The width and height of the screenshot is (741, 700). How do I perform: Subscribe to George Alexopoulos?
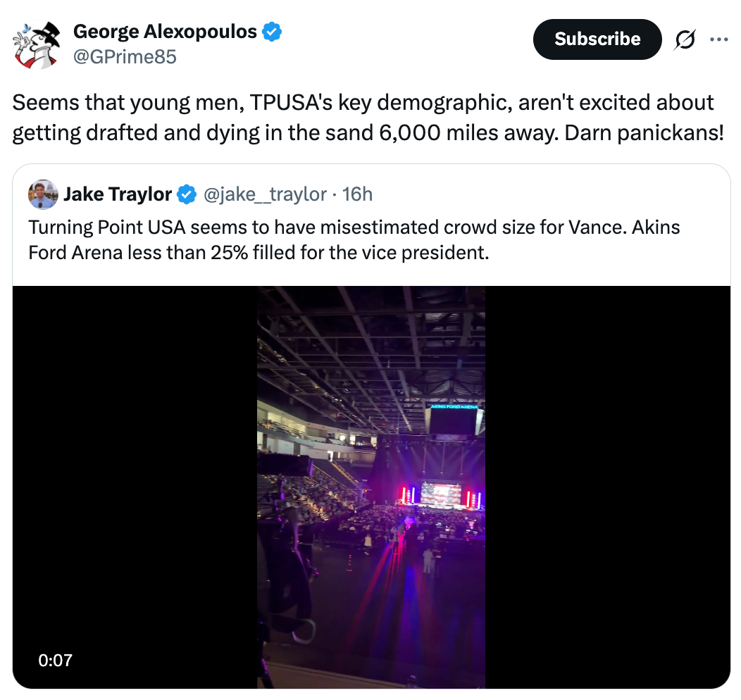coord(597,39)
